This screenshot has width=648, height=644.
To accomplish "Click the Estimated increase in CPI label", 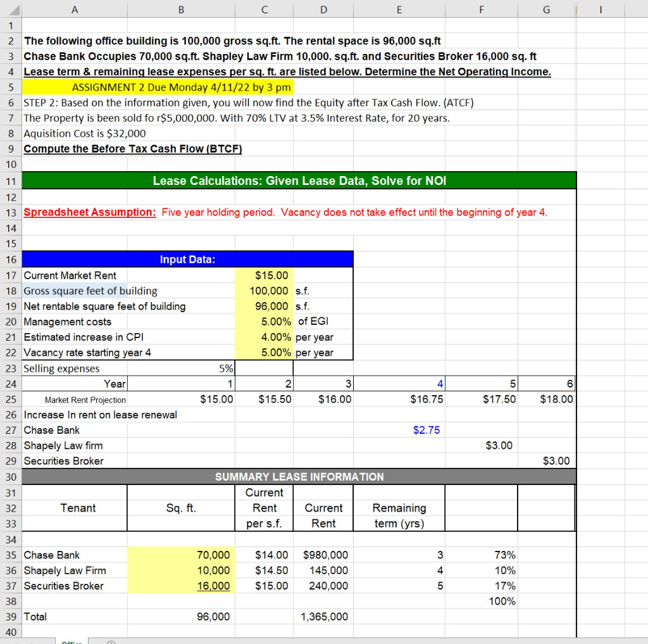I will [x=84, y=337].
